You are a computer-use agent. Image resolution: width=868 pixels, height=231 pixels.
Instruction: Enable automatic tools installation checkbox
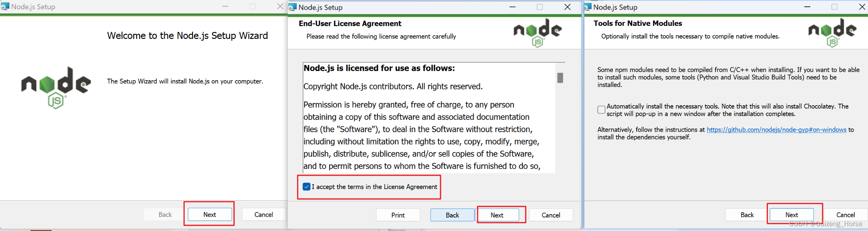tap(601, 109)
